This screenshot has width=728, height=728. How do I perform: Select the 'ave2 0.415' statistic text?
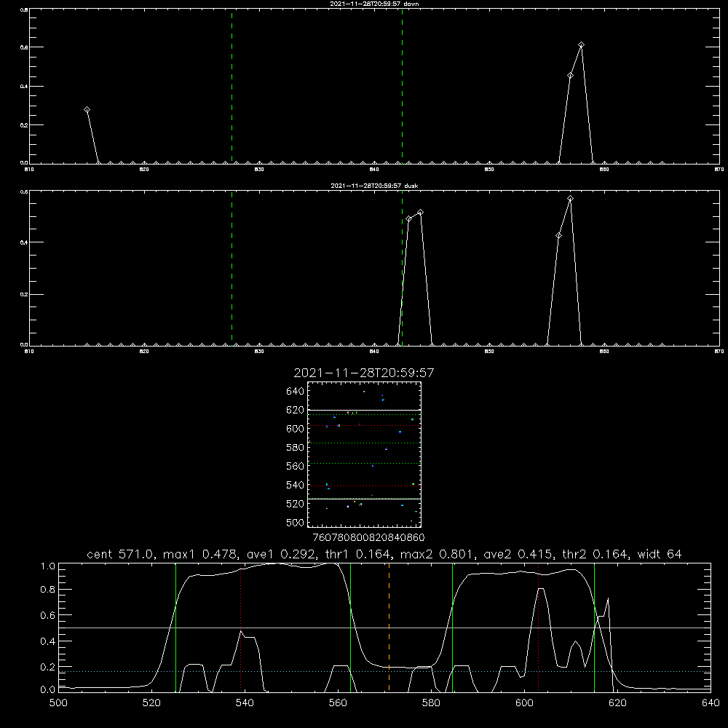(518, 554)
